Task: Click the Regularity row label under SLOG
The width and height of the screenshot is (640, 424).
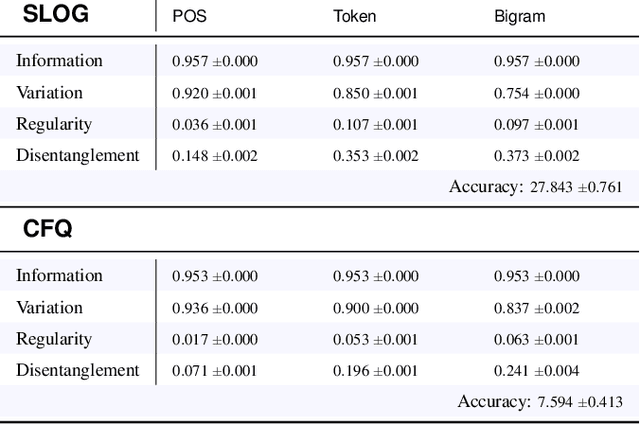Action: (x=54, y=125)
